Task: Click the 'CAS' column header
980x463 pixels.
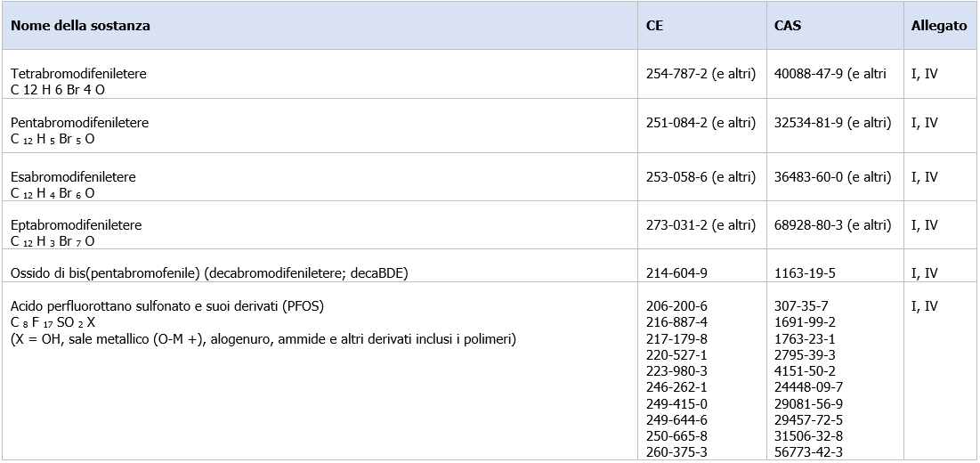Action: pos(788,26)
